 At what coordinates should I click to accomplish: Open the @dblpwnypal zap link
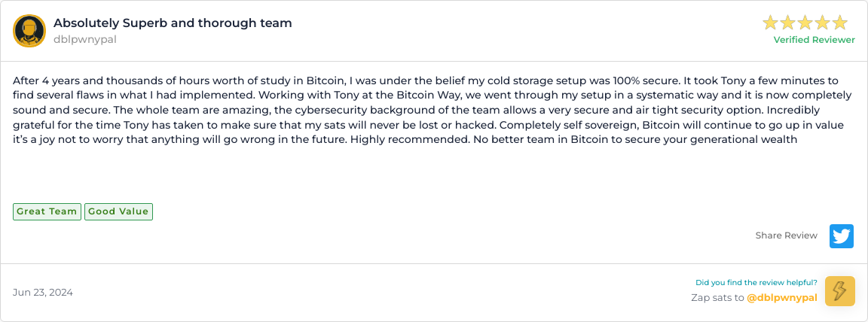781,298
